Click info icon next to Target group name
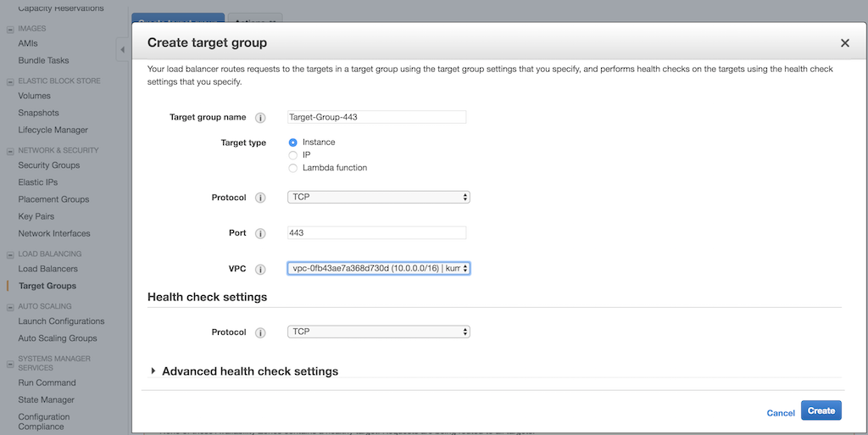The image size is (868, 435). coord(260,118)
